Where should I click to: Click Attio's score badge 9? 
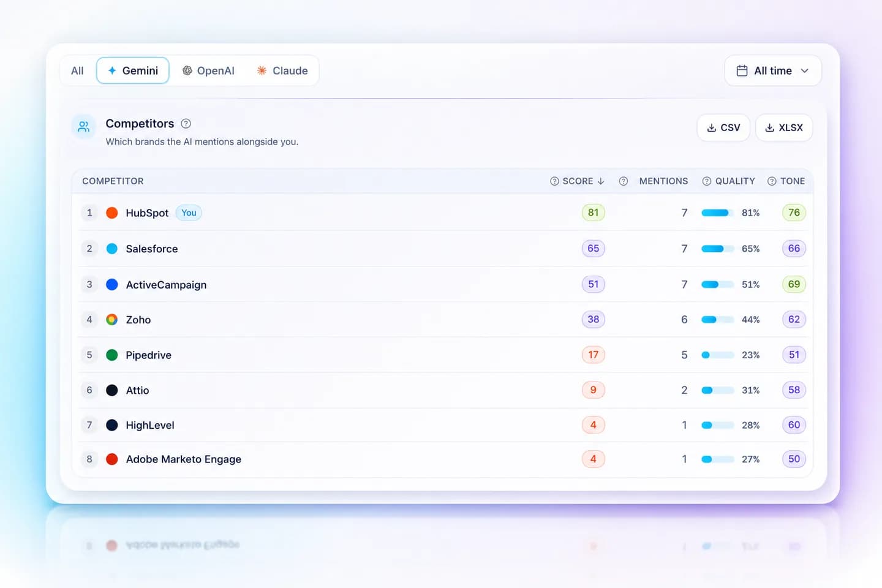point(594,390)
